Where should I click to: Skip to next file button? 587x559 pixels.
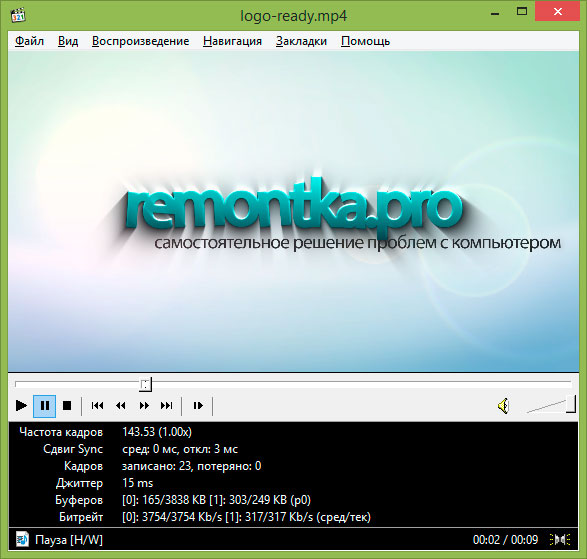tap(167, 405)
